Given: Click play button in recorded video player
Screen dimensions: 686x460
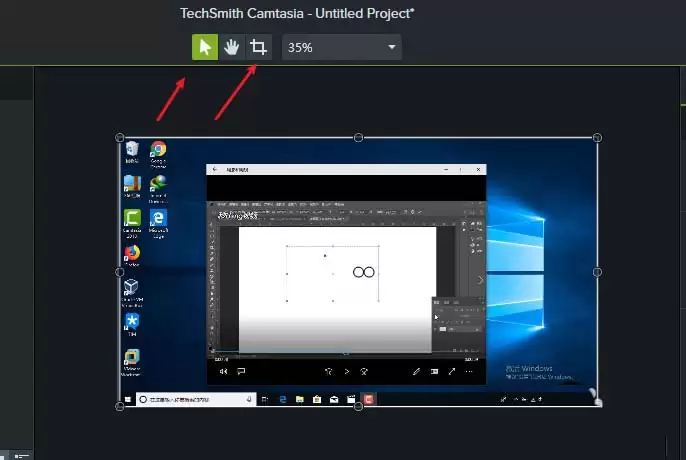Looking at the screenshot, I should (346, 372).
